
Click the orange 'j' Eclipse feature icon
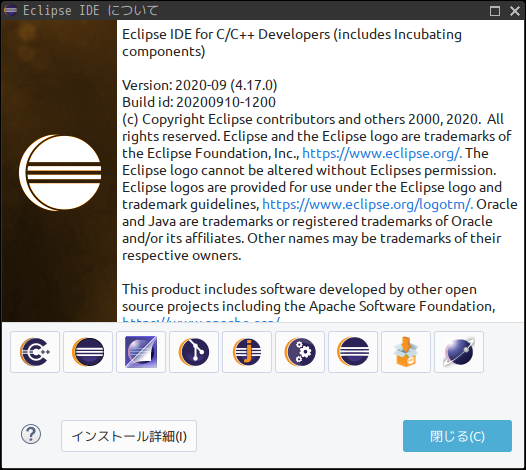(247, 352)
